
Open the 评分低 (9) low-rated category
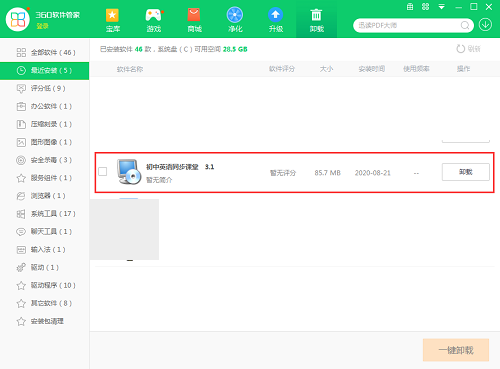(45, 88)
